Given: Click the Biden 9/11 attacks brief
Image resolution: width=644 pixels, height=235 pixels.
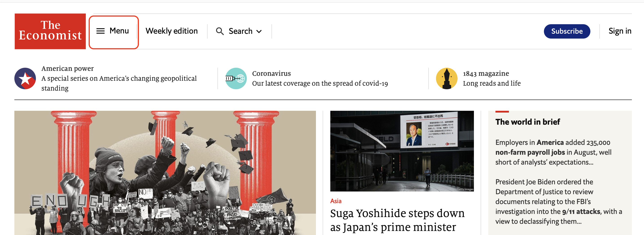Looking at the screenshot, I should (559, 201).
